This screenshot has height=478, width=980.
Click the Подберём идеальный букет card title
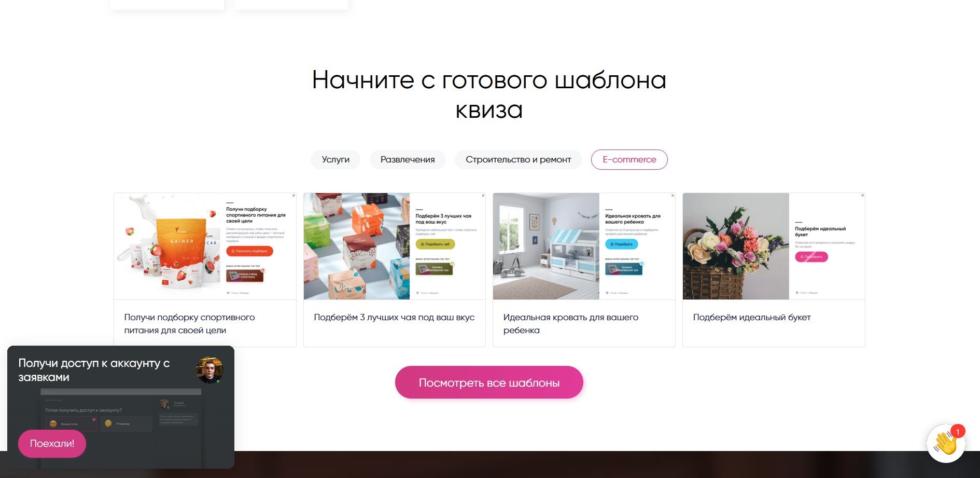(x=751, y=317)
